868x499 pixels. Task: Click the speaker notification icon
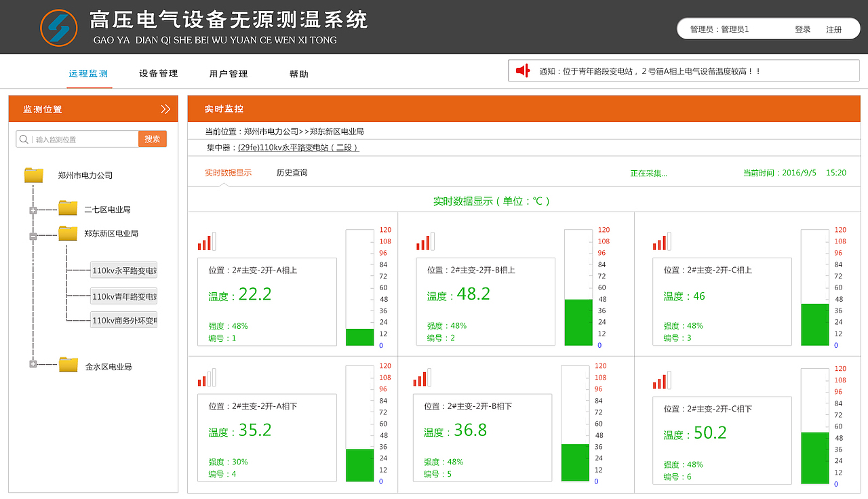522,70
